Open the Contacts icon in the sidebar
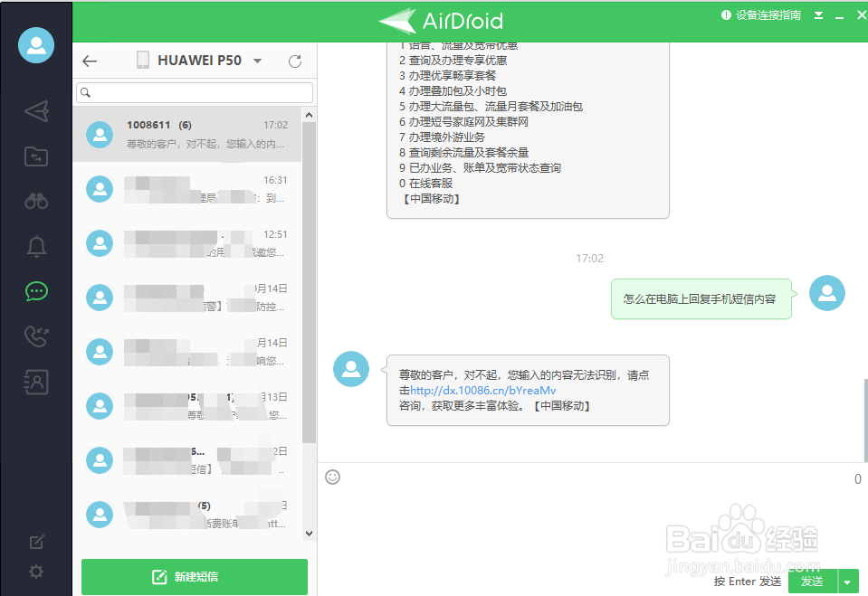Image resolution: width=868 pixels, height=596 pixels. click(x=36, y=382)
